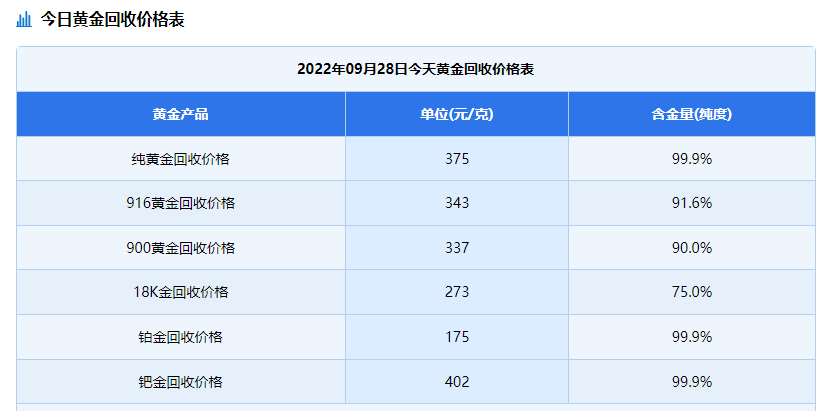Click the 含金量(纯度) column header

pyautogui.click(x=692, y=114)
